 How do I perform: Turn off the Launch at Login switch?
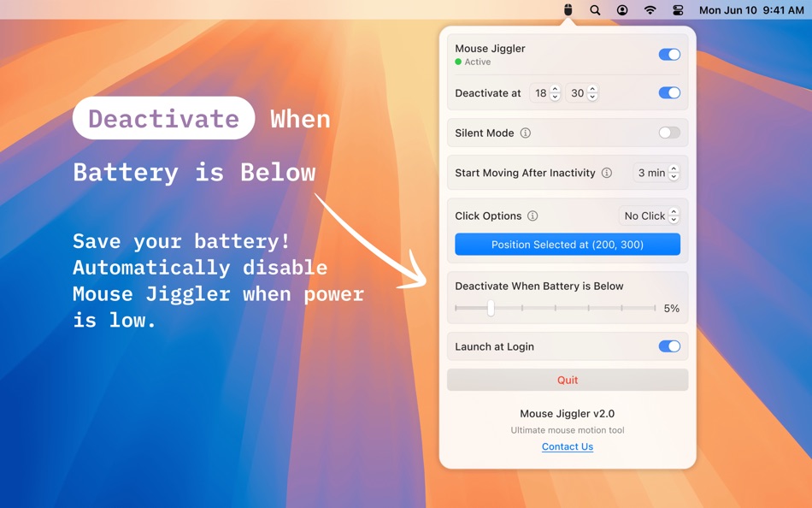pos(669,346)
